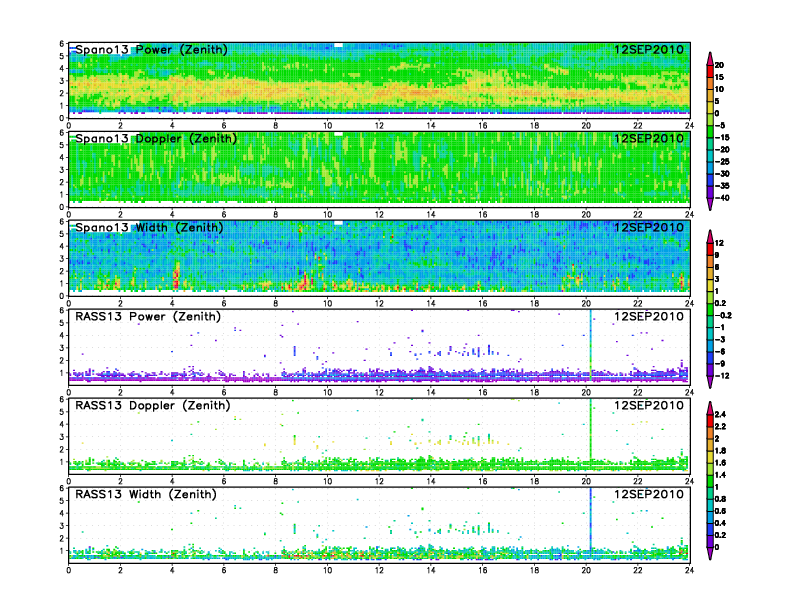This screenshot has width=792, height=612.
Task: Click hour 24 tick under the RASS13 Width panel
Action: [689, 570]
